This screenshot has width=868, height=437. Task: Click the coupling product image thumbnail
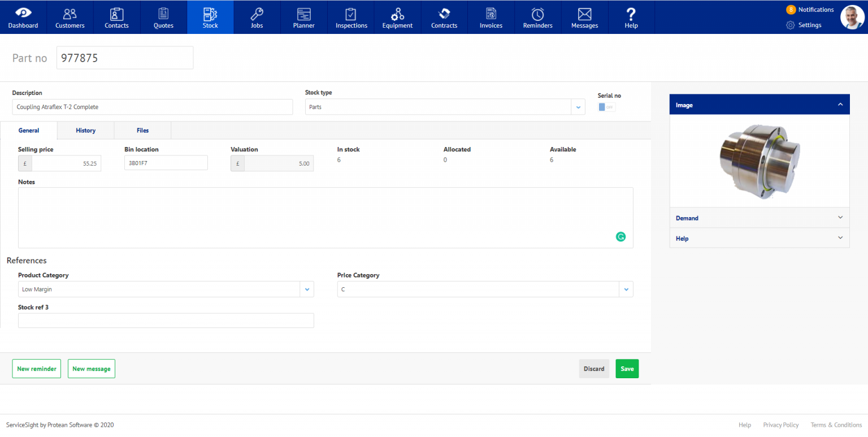click(759, 161)
